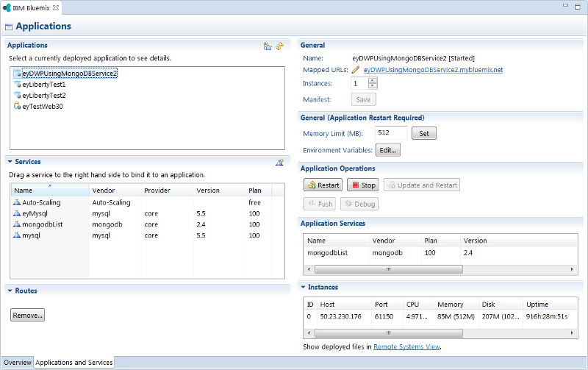Click the Uptime column header in Instances
Image resolution: width=588 pixels, height=370 pixels.
(x=550, y=305)
